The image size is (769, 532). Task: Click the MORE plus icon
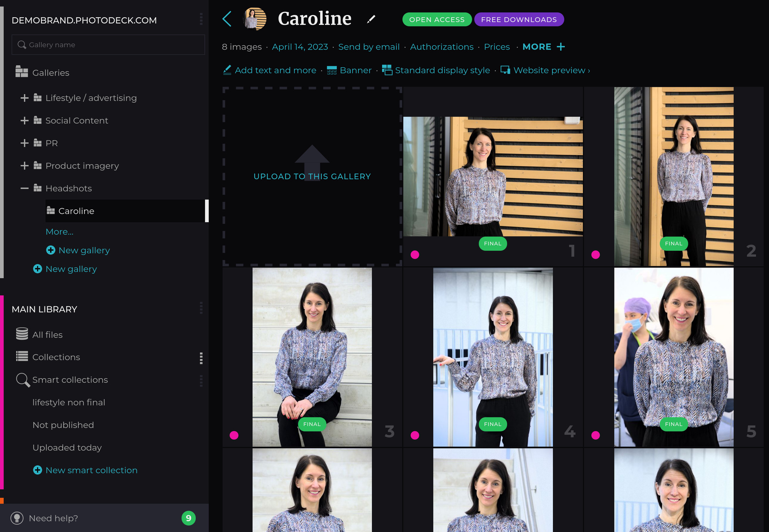(561, 47)
